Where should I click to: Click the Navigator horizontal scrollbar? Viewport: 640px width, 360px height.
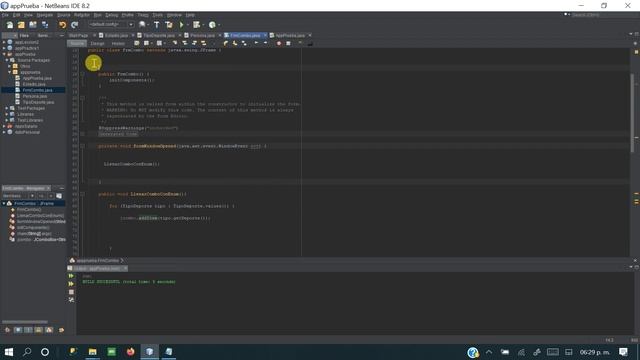(24, 322)
